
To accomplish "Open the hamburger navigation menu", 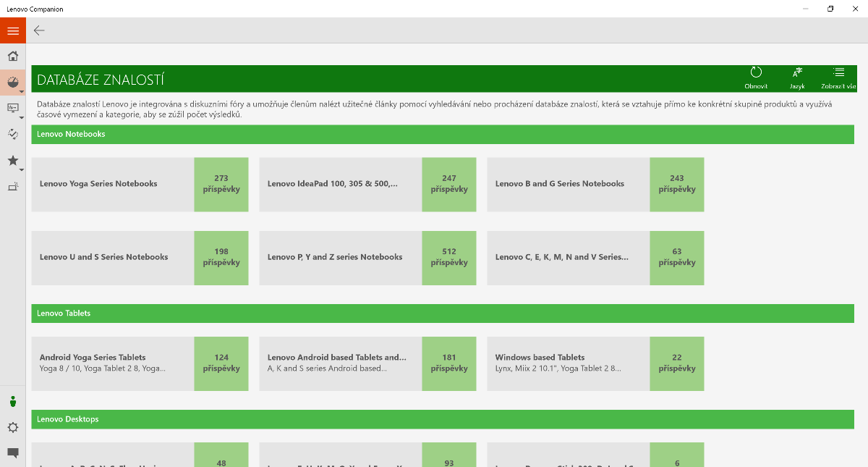I will [x=13, y=30].
